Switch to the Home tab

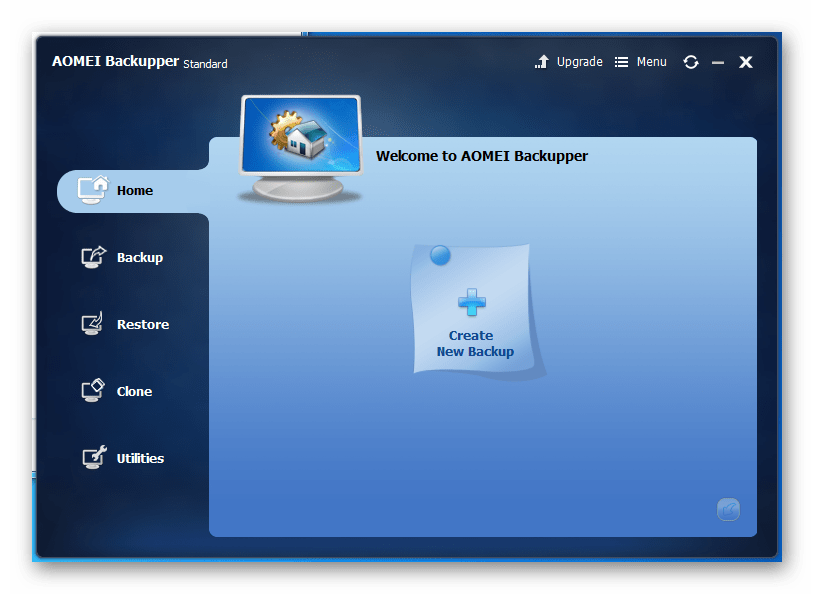134,191
